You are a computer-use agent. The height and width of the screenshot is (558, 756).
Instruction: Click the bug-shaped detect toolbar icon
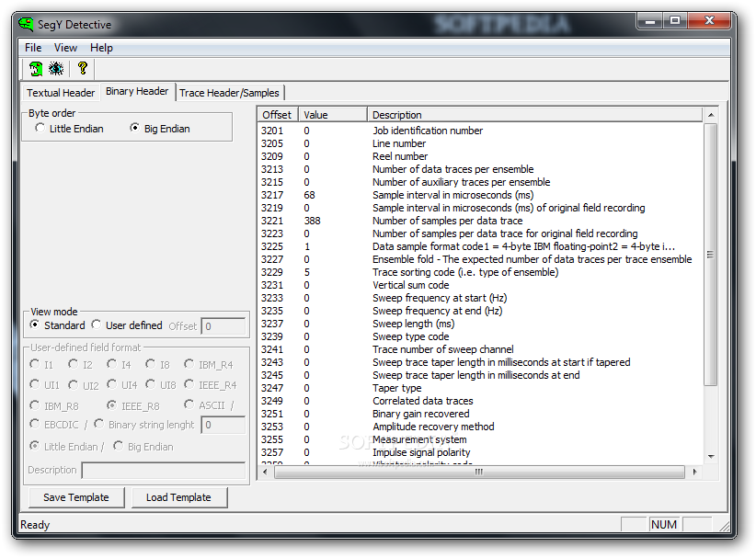[x=56, y=68]
